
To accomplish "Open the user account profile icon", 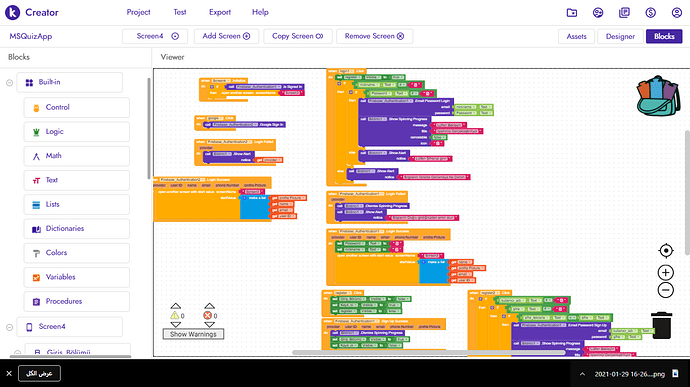I will [x=677, y=12].
